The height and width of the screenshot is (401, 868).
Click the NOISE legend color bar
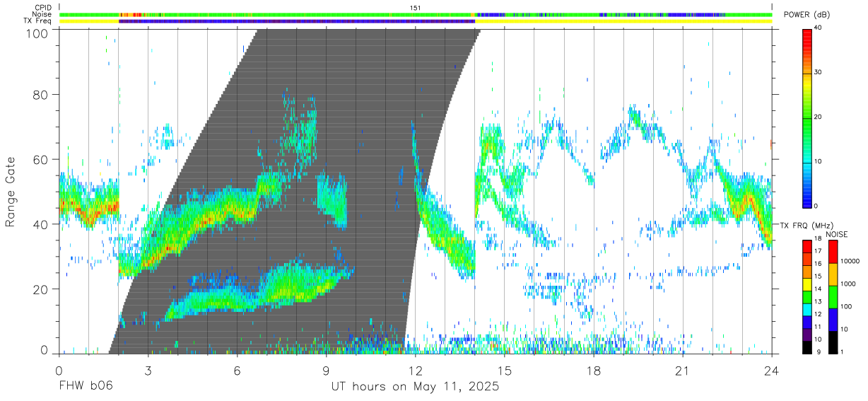point(833,297)
